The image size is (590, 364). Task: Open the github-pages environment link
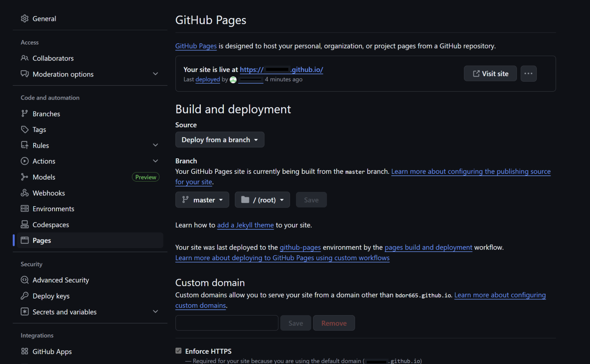300,247
